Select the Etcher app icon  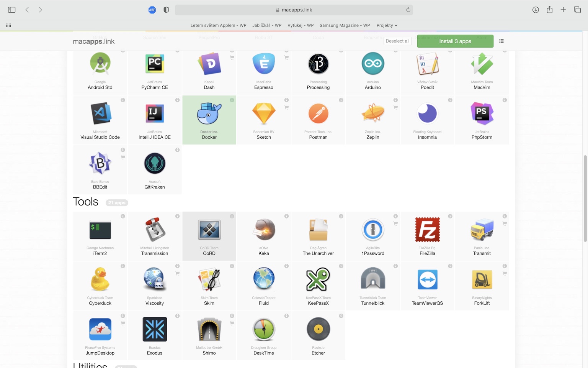[x=318, y=329]
